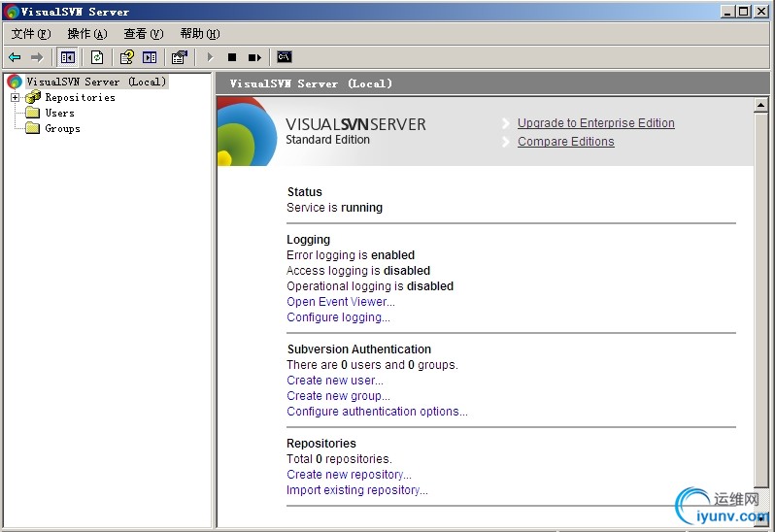This screenshot has width=775, height=532.
Task: Minimize the VisualSVN Server window
Action: click(727, 12)
